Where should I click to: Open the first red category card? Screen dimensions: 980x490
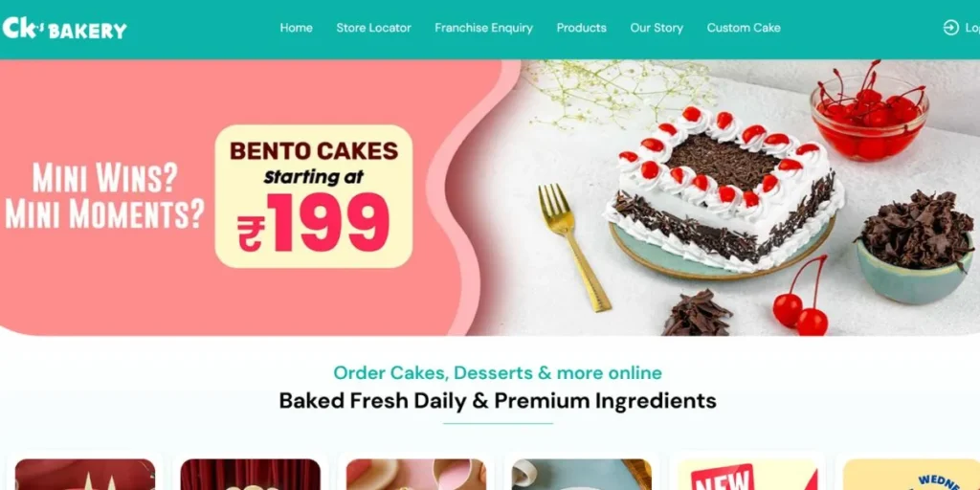[x=85, y=475]
